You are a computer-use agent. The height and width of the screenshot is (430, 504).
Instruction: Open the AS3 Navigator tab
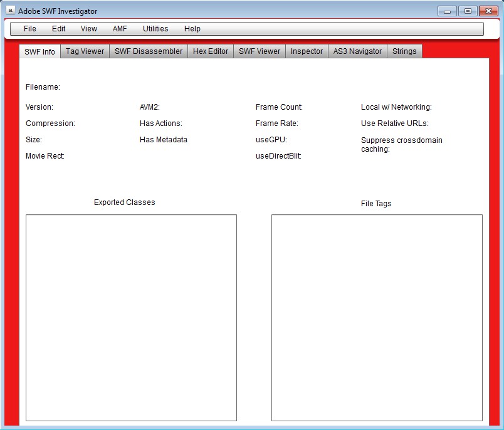(x=357, y=51)
